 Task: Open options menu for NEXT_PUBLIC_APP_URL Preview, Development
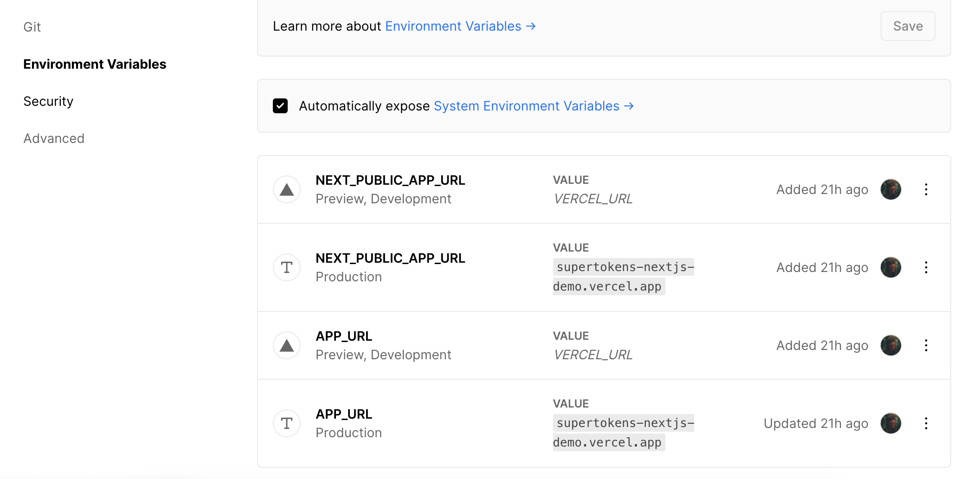click(x=926, y=189)
